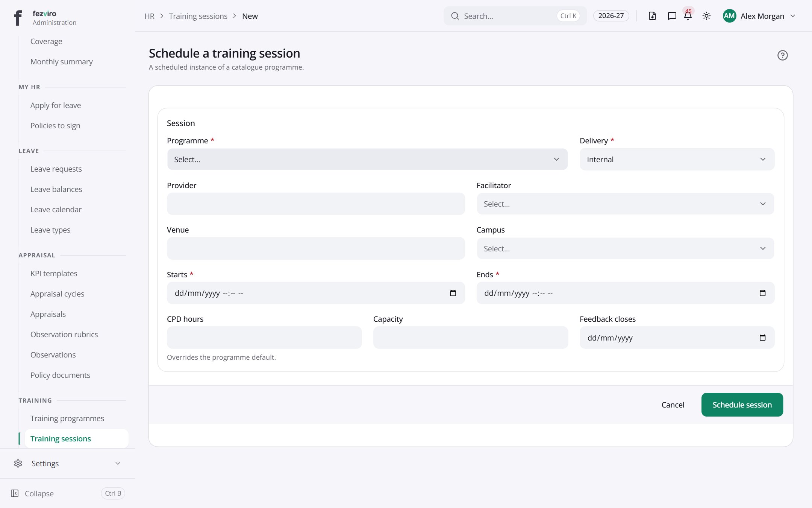Open Appraisal cycles in the sidebar
The width and height of the screenshot is (812, 508).
tap(57, 294)
